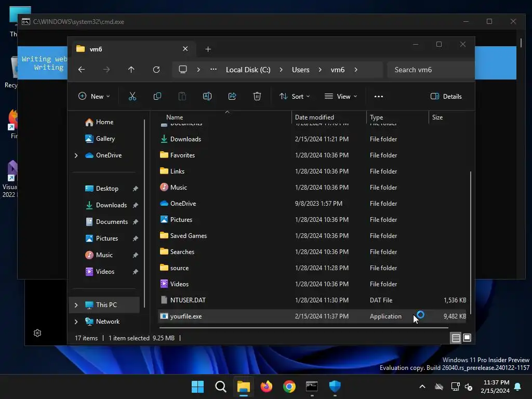Open taskbar Search
The width and height of the screenshot is (532, 399).
(x=220, y=387)
